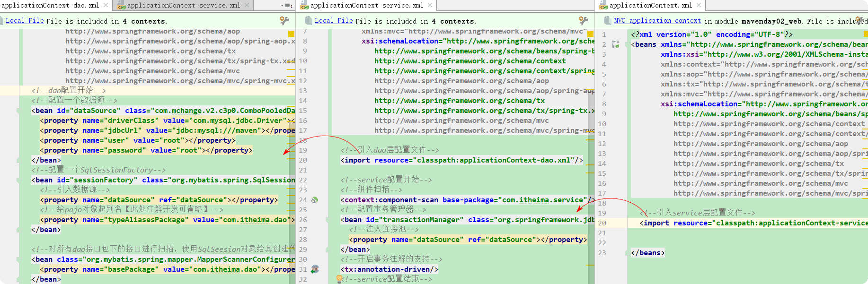Close the applicationContext.xml tab

[699, 5]
